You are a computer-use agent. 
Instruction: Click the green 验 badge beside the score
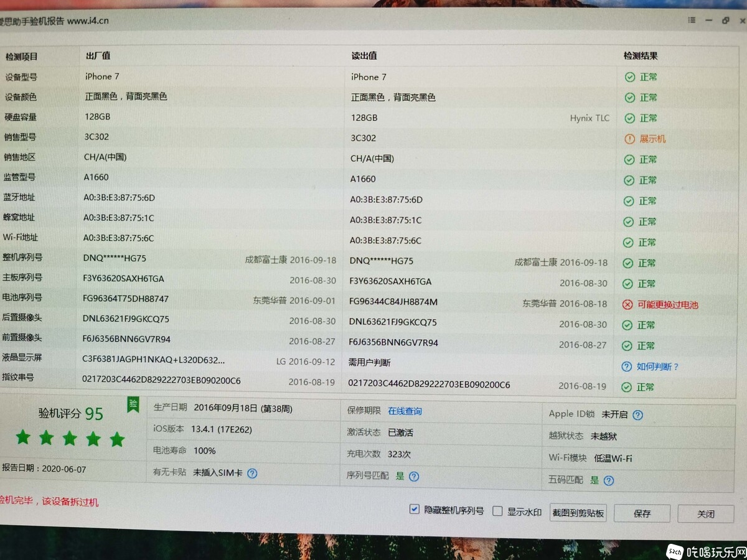tap(133, 404)
